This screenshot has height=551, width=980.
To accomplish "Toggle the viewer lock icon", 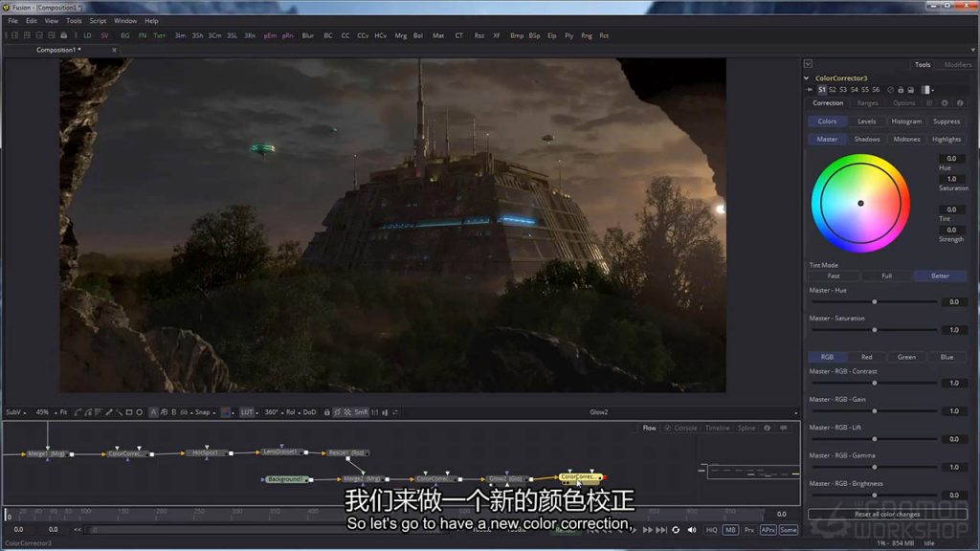I will [327, 412].
